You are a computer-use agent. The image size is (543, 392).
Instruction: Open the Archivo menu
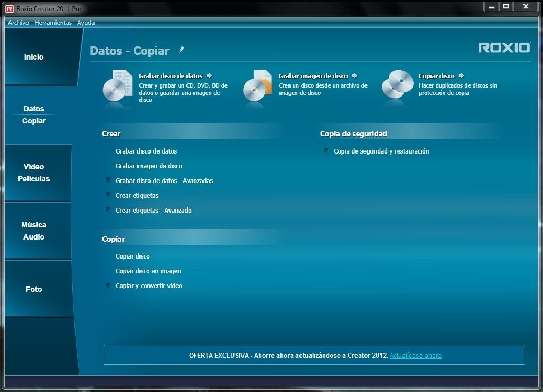click(18, 23)
